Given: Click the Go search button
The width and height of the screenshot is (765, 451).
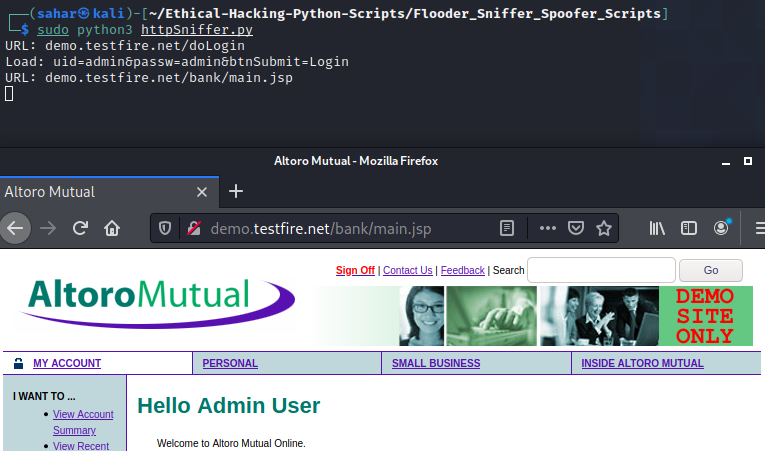Looking at the screenshot, I should pos(711,270).
